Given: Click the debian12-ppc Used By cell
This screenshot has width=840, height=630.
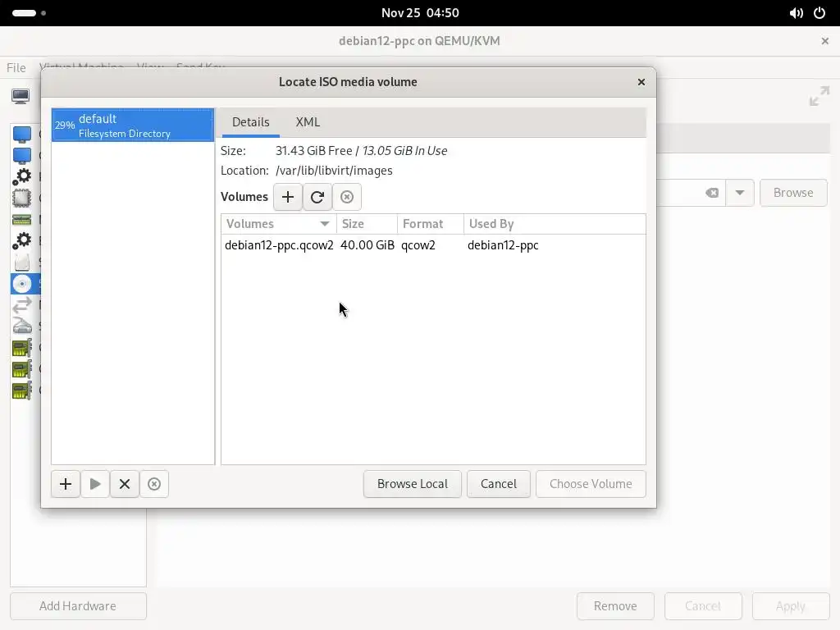Looking at the screenshot, I should point(503,245).
